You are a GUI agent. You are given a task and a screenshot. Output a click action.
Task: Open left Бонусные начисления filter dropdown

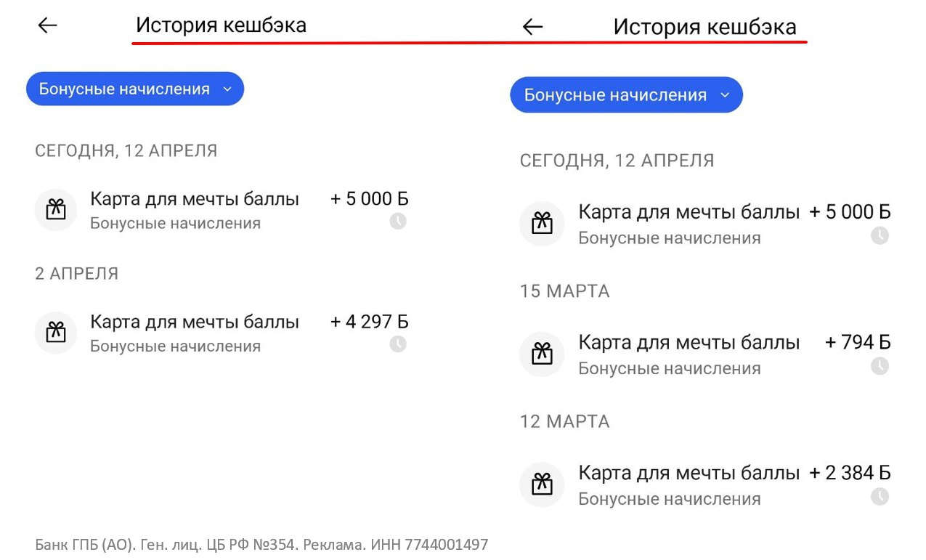[x=135, y=89]
